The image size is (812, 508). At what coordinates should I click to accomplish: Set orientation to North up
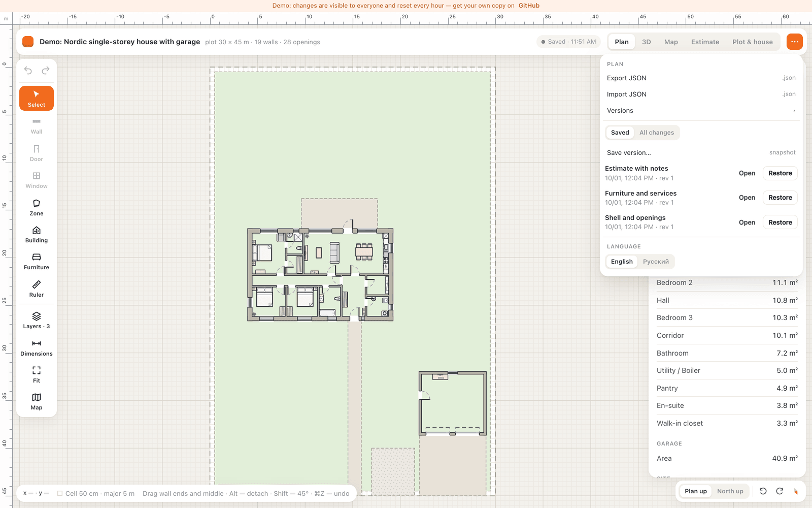point(730,491)
